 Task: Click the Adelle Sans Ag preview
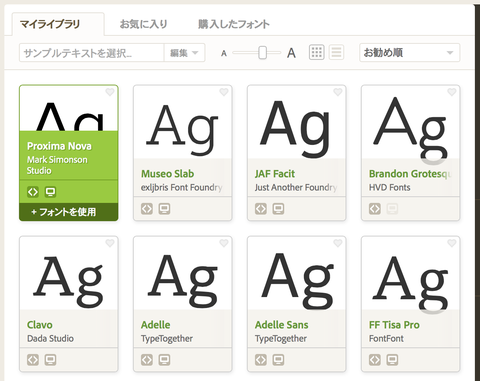296,280
